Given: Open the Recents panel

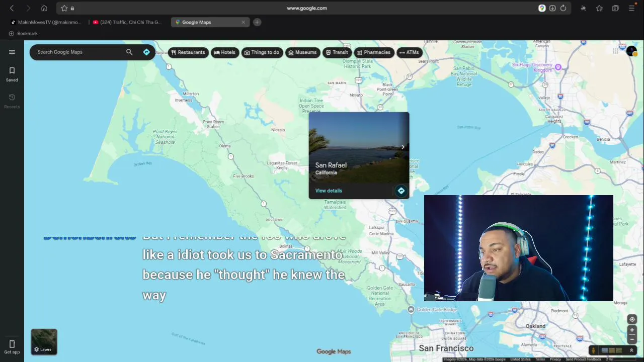Looking at the screenshot, I should click(12, 101).
